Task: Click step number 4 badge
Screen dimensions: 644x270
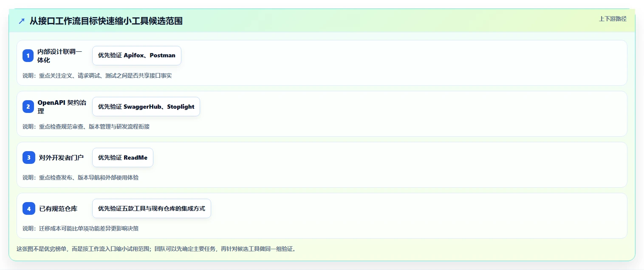Action: (29, 208)
